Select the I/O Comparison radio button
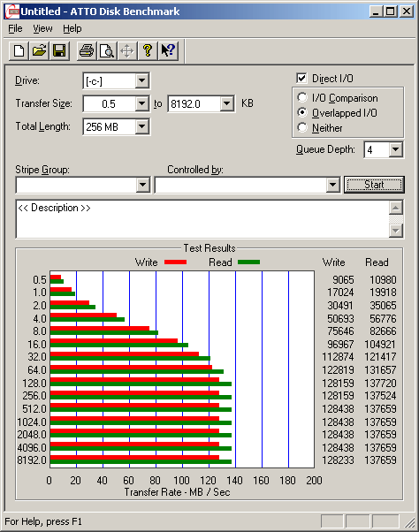This screenshot has width=419, height=532. pyautogui.click(x=302, y=97)
